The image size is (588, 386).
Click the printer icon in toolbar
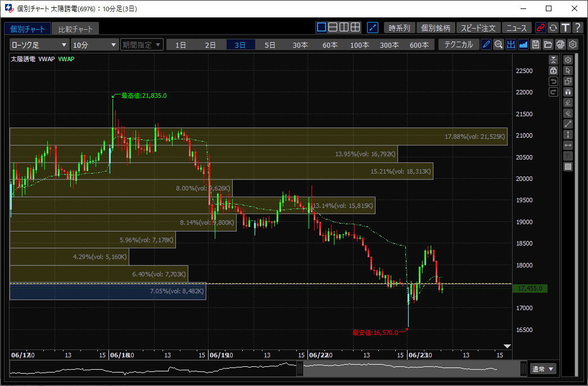click(560, 44)
